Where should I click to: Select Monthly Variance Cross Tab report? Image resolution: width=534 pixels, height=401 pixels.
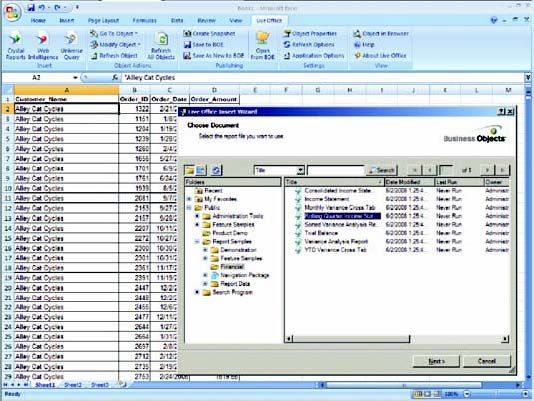(x=340, y=207)
